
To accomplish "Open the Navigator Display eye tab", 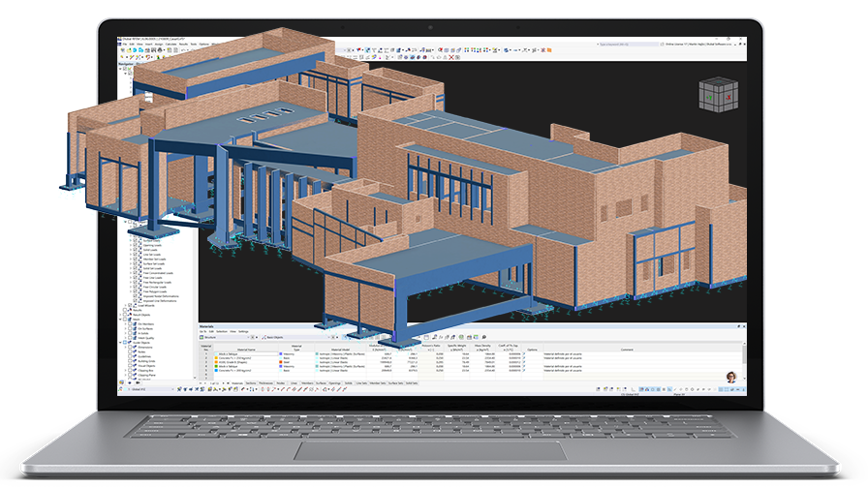I will click(130, 382).
